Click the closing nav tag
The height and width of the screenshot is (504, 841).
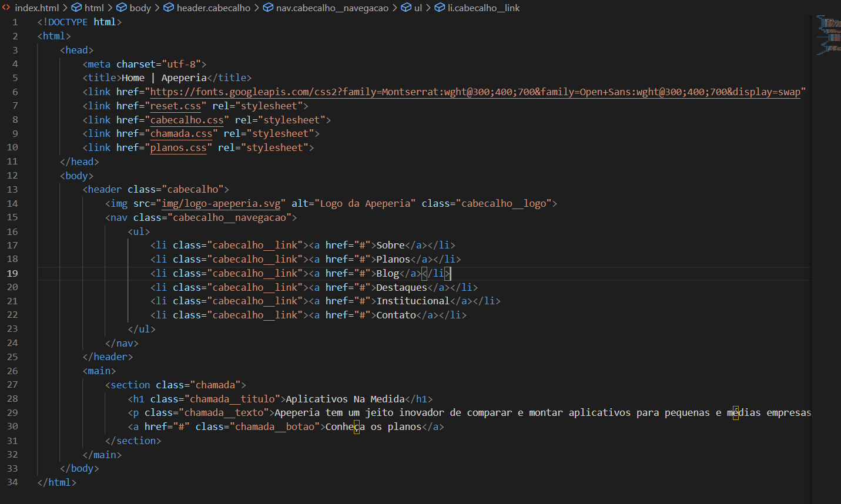(122, 343)
